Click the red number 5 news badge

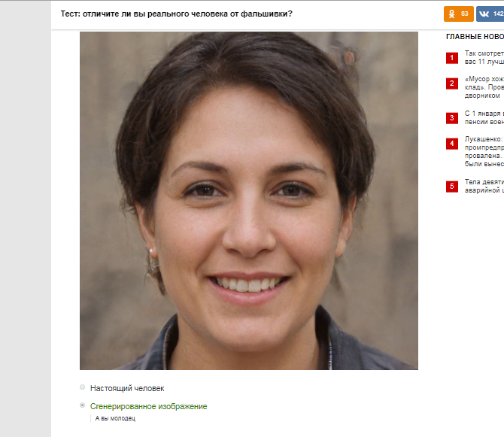[x=451, y=187]
